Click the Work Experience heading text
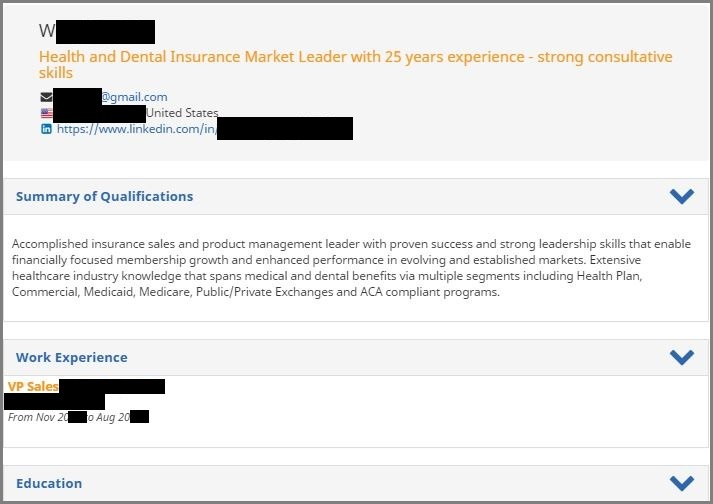This screenshot has height=504, width=713. 71,357
